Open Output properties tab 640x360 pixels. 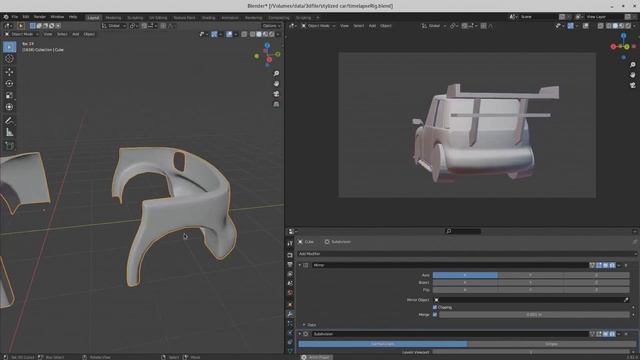tap(290, 264)
